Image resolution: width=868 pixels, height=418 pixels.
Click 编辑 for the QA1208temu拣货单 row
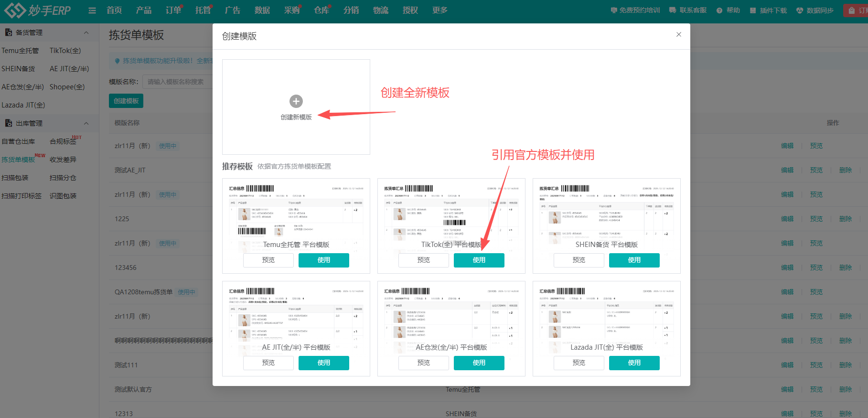click(787, 292)
